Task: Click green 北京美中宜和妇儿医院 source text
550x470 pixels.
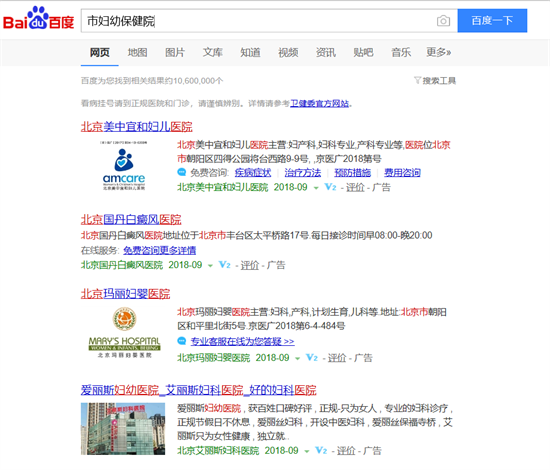Action: tap(222, 187)
